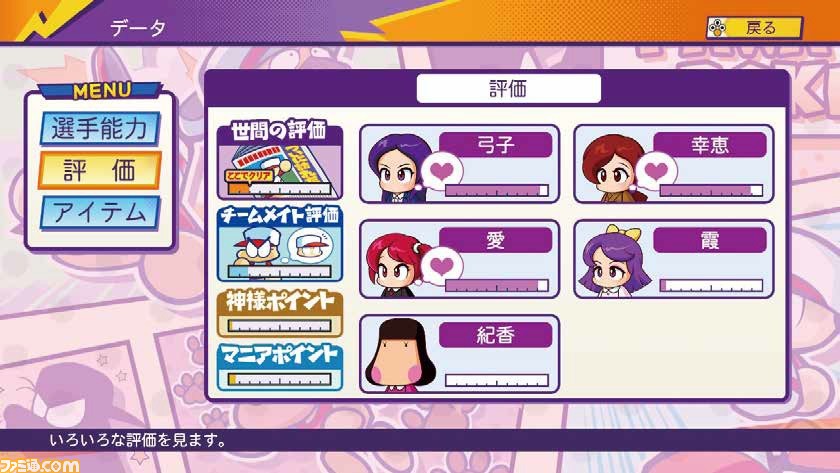This screenshot has height=473, width=840.
Task: Click Norika's black-haired portrait icon
Action: (400, 355)
